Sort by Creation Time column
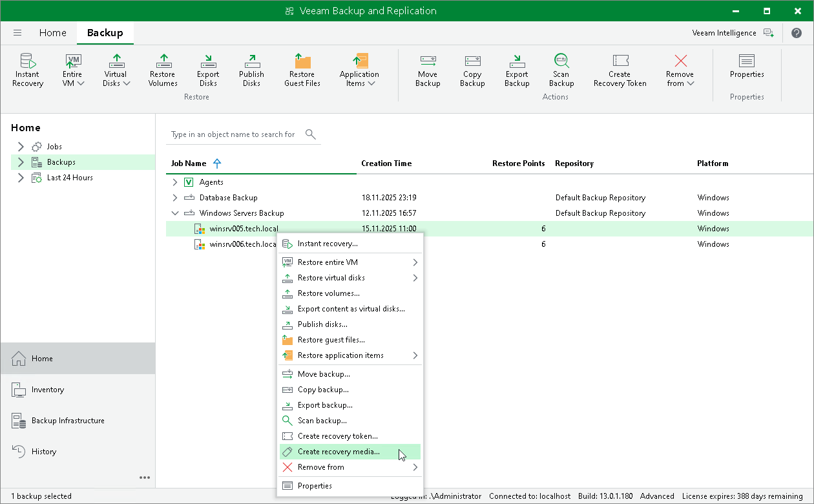 click(x=386, y=163)
